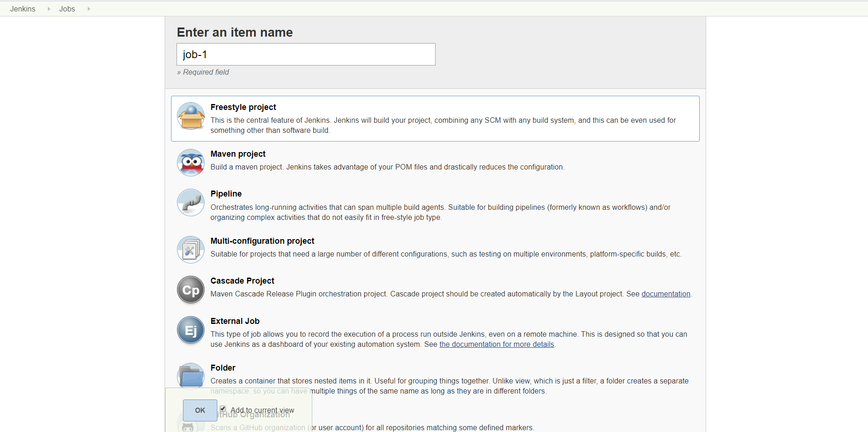Select the Folder title
This screenshot has width=868, height=432.
point(223,368)
